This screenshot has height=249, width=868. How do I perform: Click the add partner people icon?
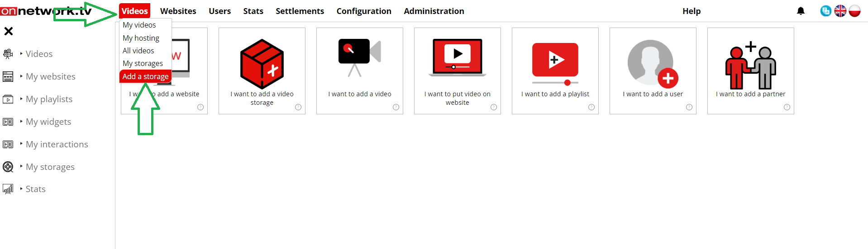(750, 66)
